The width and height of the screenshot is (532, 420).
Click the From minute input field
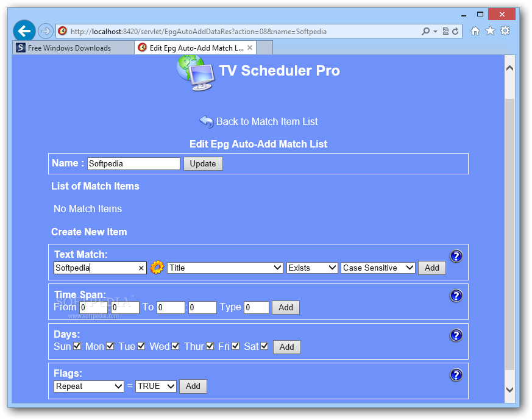125,307
